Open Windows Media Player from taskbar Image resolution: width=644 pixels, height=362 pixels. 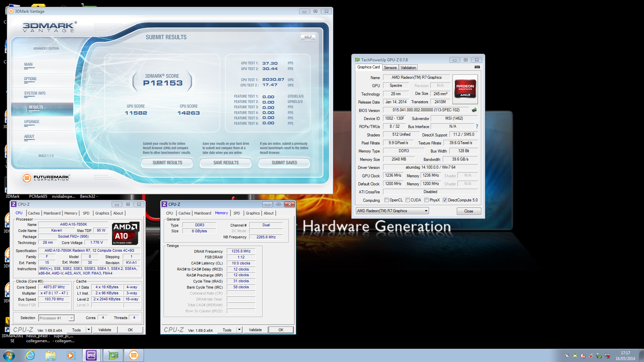click(x=71, y=355)
